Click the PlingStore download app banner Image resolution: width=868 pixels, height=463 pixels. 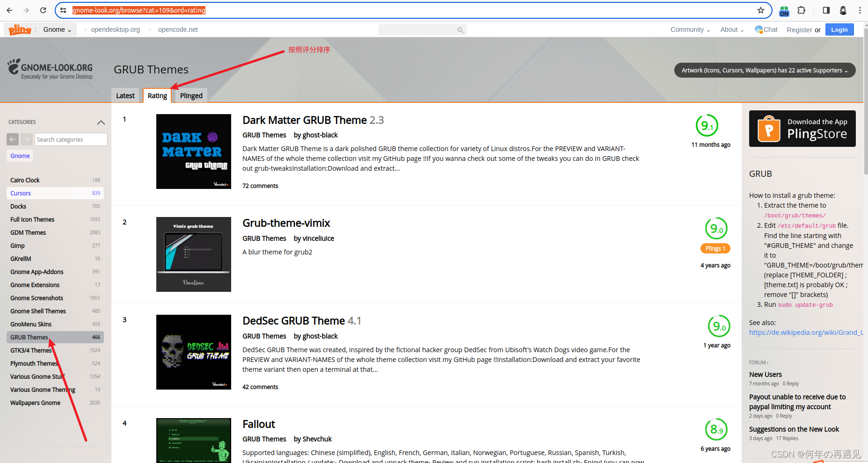(802, 129)
